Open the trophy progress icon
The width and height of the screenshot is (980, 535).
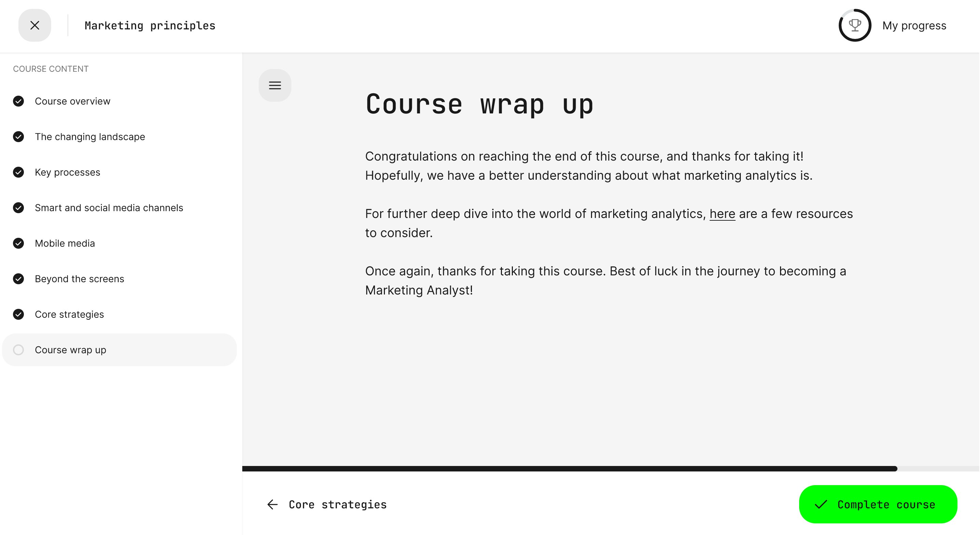[854, 26]
